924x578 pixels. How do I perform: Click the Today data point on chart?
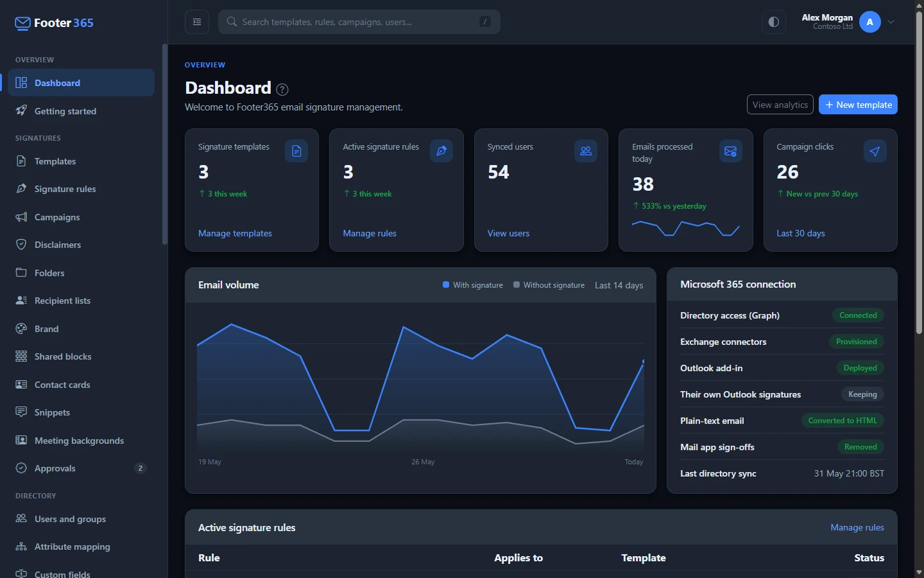[643, 362]
